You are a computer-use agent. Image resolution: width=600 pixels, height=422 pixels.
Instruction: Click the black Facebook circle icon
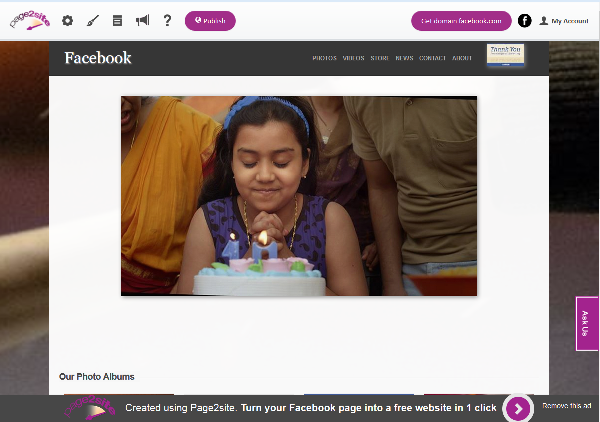[x=525, y=21]
